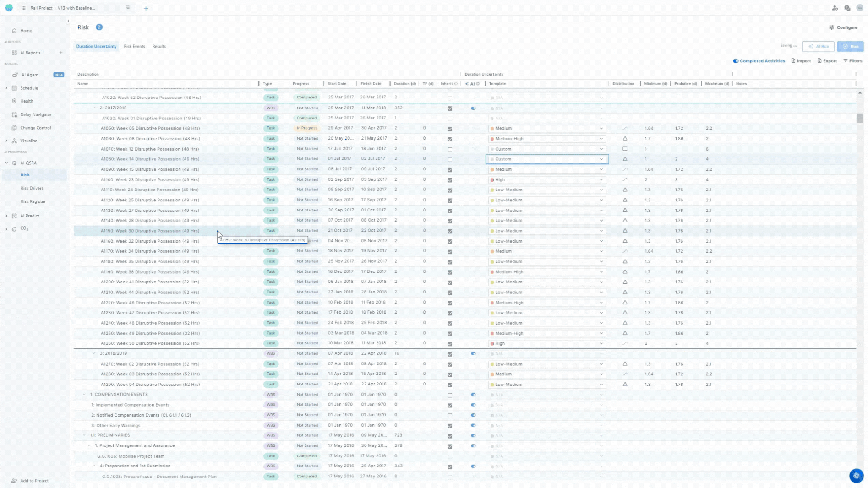868x488 pixels.
Task: Open the Visualise section
Action: point(28,141)
